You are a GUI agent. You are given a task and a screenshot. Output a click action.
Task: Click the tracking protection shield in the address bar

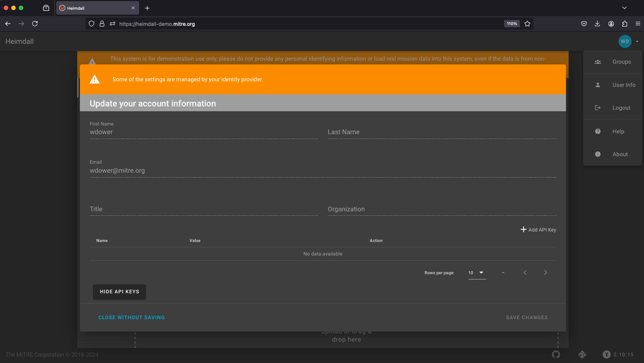pos(91,24)
